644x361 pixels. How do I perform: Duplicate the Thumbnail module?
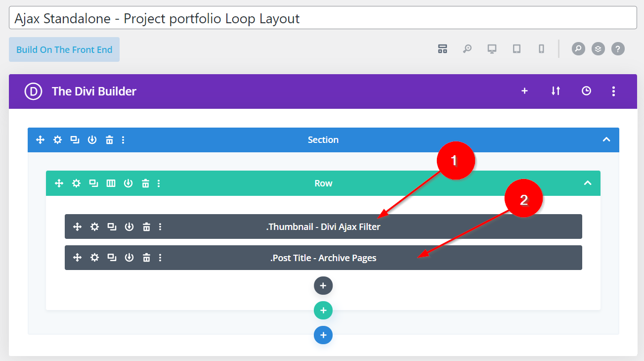click(x=112, y=227)
